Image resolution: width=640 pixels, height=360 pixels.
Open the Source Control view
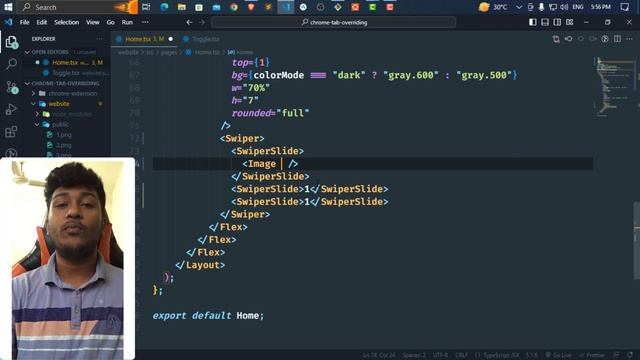coord(11,87)
